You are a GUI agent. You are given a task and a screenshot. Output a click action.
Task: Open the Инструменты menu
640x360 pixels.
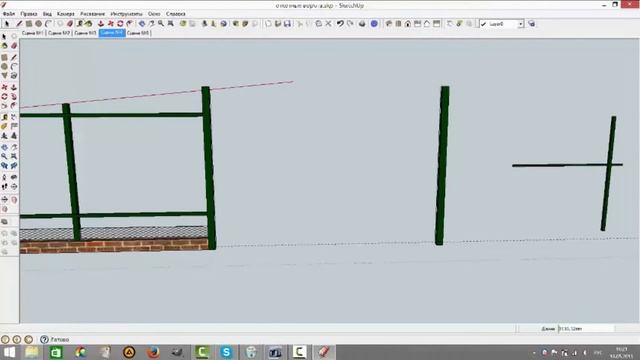point(126,14)
